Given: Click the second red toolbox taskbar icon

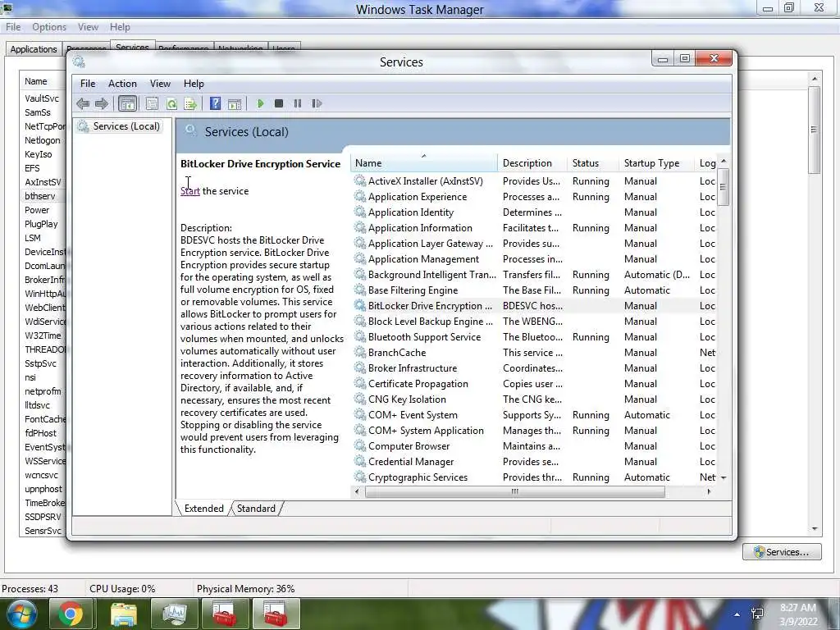Looking at the screenshot, I should click(x=276, y=614).
